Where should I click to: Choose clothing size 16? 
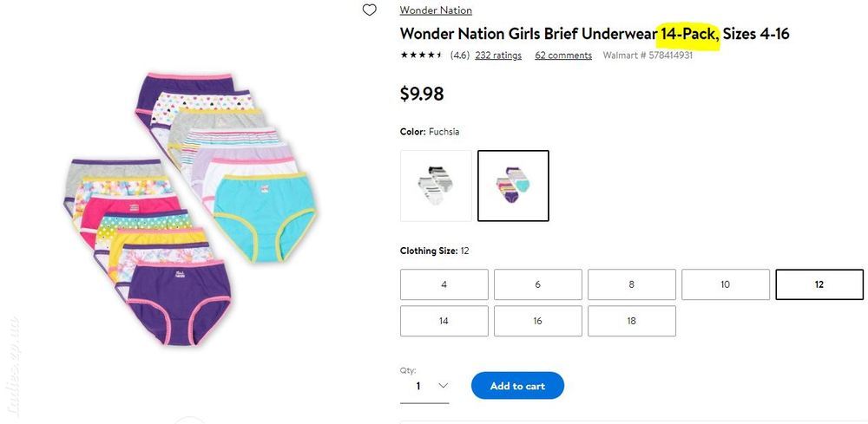(x=537, y=321)
